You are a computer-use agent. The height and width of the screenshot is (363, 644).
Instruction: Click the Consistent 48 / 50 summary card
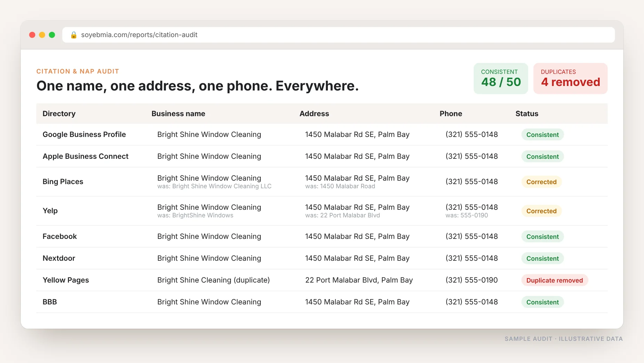[x=501, y=78]
